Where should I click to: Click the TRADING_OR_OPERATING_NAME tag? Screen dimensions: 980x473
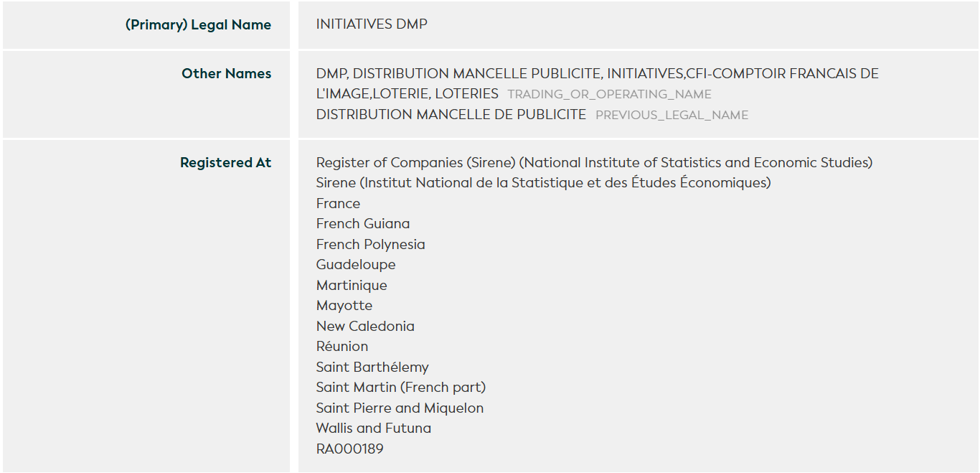pyautogui.click(x=609, y=94)
